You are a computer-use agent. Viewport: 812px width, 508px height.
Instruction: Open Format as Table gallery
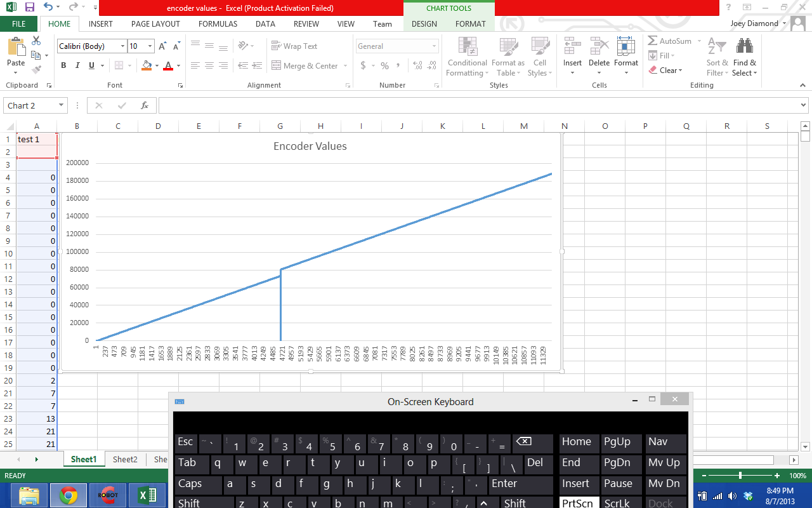point(508,57)
